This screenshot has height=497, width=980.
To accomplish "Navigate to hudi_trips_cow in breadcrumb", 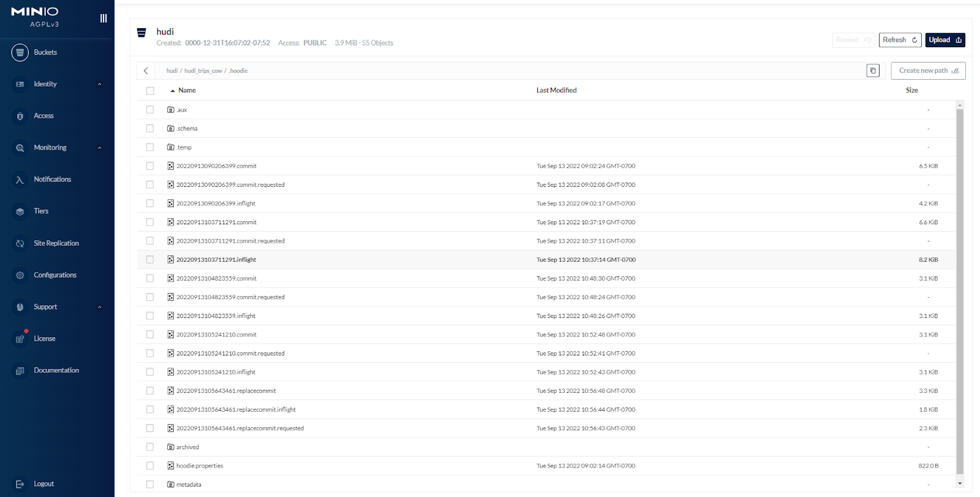I will (203, 71).
